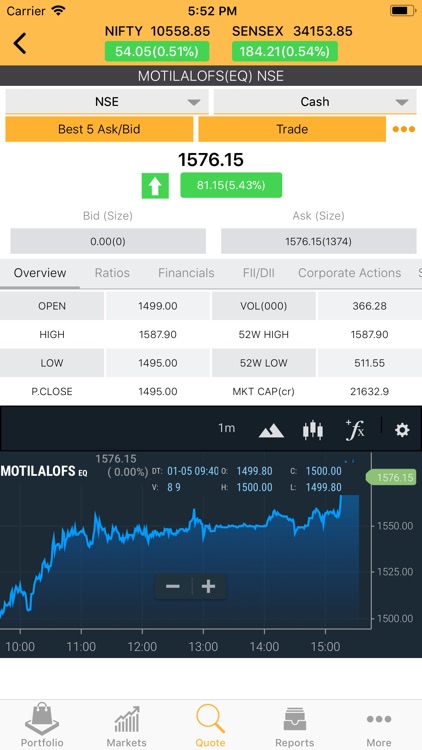Zoom out chart with minus button
This screenshot has height=750, width=422.
tap(173, 586)
